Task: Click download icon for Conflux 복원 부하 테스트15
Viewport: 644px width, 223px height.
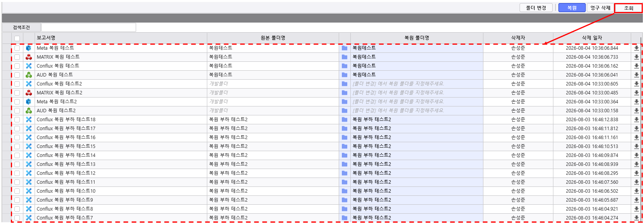Action: [x=636, y=146]
